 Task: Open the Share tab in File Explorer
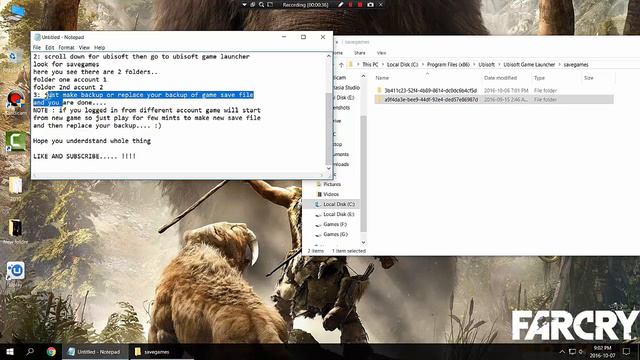(x=360, y=53)
